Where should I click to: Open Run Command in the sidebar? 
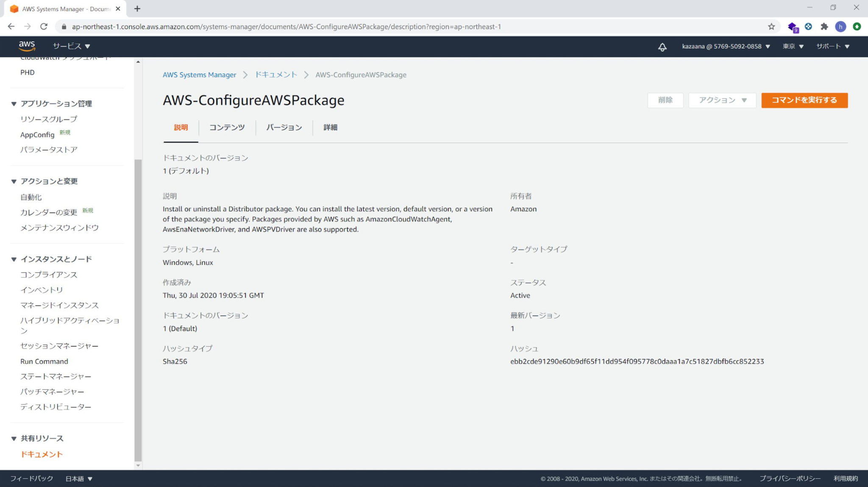click(44, 361)
